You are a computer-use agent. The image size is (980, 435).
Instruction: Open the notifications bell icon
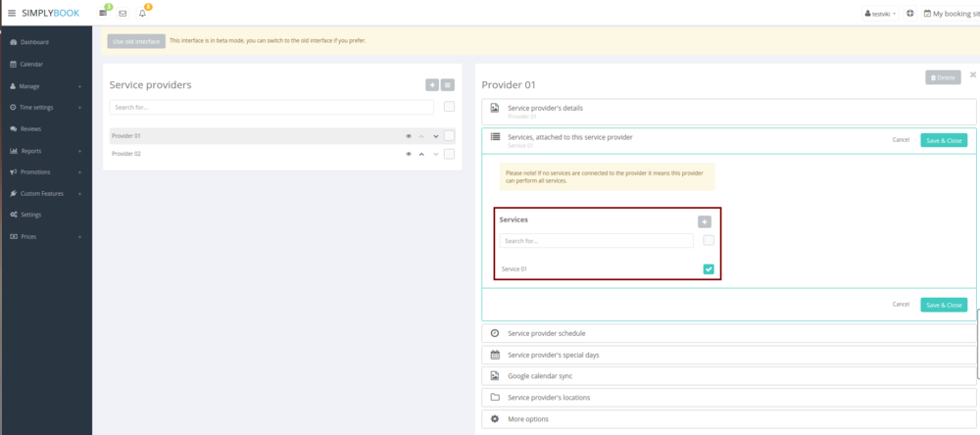coord(142,14)
